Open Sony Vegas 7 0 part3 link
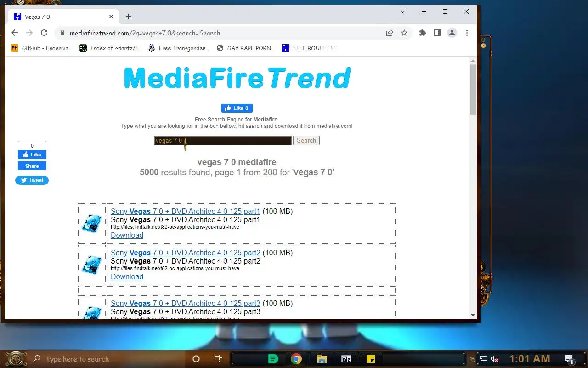This screenshot has width=588, height=368. click(x=186, y=304)
